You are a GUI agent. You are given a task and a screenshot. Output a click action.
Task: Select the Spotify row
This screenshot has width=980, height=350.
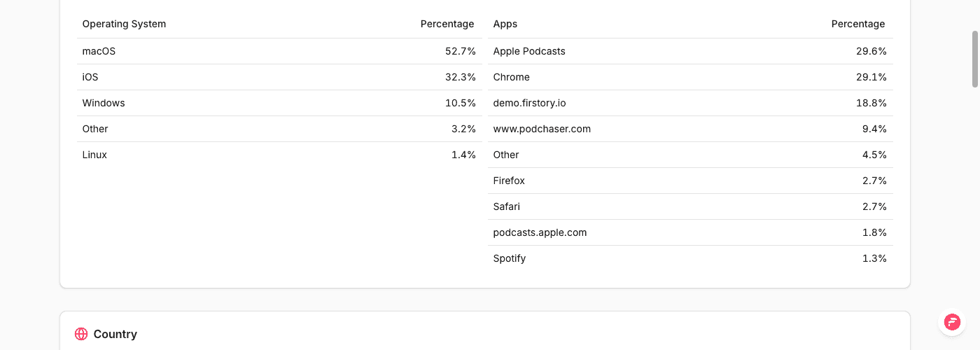690,258
